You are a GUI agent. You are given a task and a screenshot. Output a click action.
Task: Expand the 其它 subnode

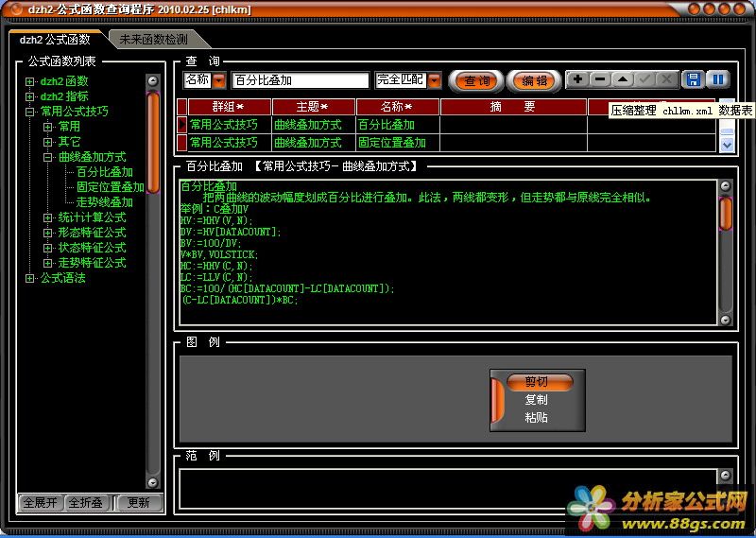tap(48, 142)
